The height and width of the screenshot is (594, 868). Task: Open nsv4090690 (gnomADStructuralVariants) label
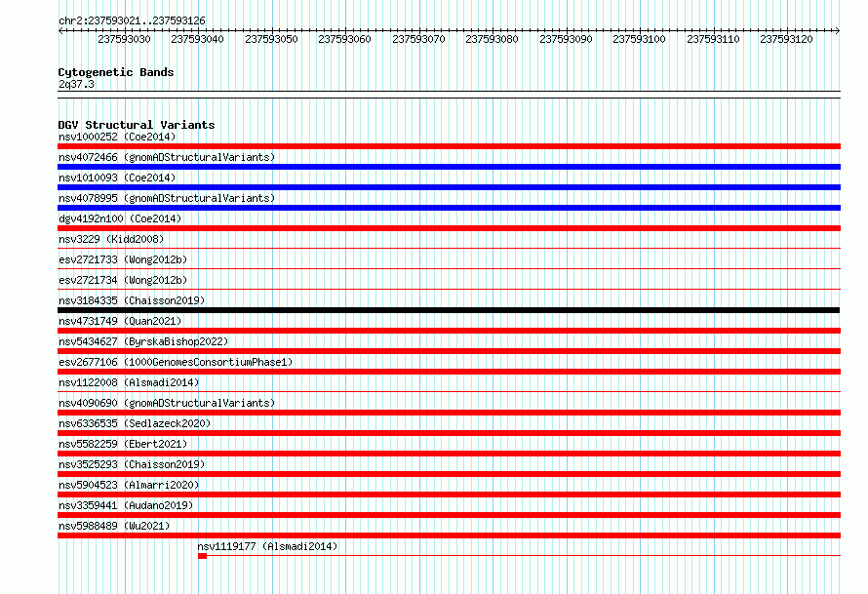[x=167, y=403]
